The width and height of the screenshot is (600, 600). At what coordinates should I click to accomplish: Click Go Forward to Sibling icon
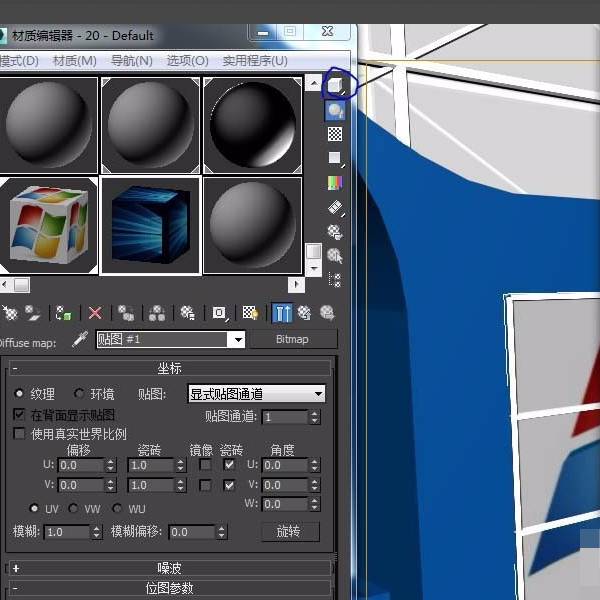tap(328, 313)
